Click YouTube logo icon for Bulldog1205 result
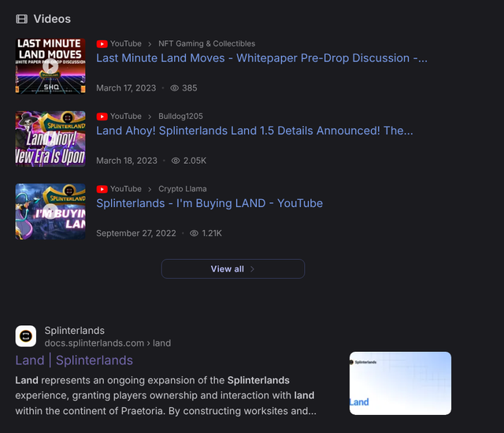 tap(102, 117)
